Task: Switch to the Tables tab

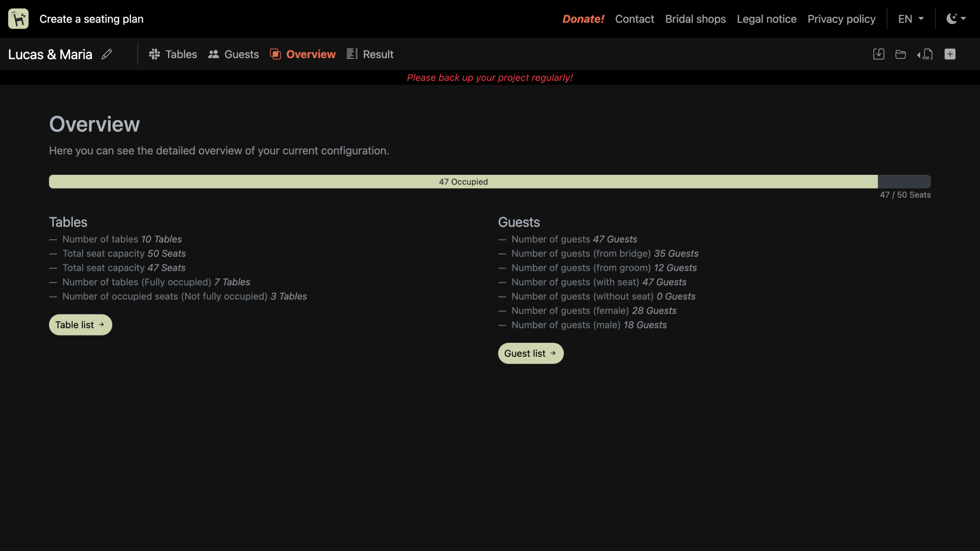Action: 173,54
